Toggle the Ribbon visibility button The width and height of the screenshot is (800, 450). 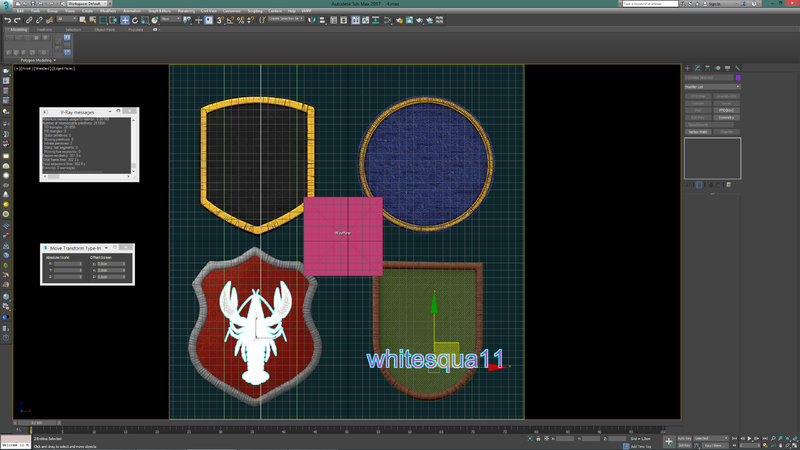click(x=356, y=20)
